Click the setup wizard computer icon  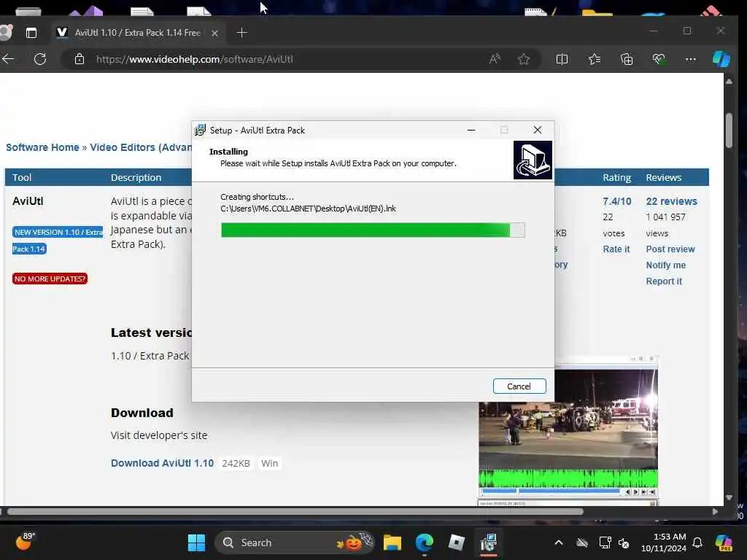pos(533,160)
